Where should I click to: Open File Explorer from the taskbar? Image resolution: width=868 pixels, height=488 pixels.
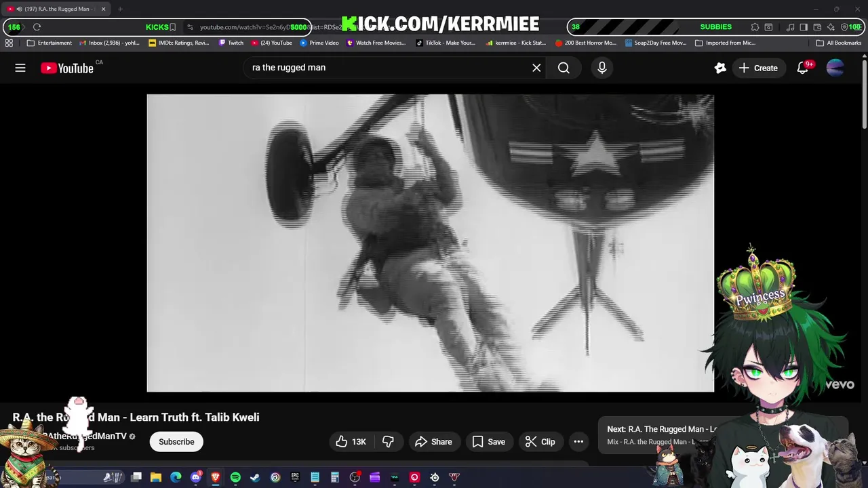pos(156,477)
